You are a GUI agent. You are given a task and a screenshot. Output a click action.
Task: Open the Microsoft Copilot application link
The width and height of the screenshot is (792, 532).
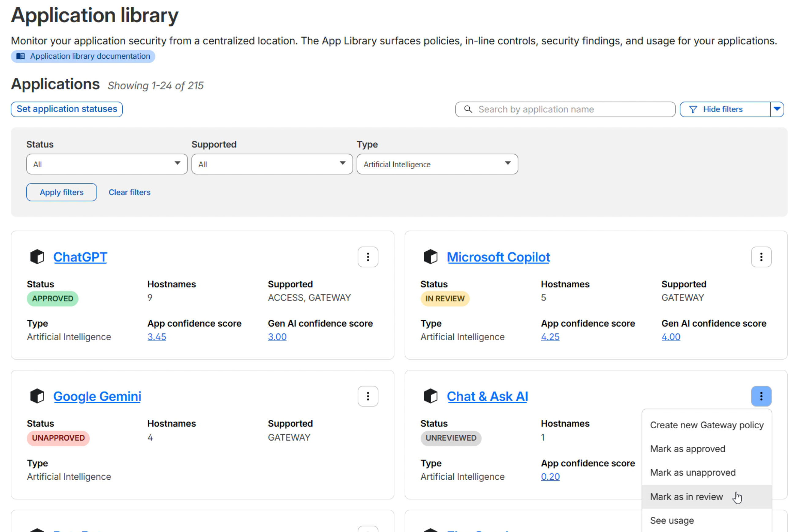(x=498, y=257)
